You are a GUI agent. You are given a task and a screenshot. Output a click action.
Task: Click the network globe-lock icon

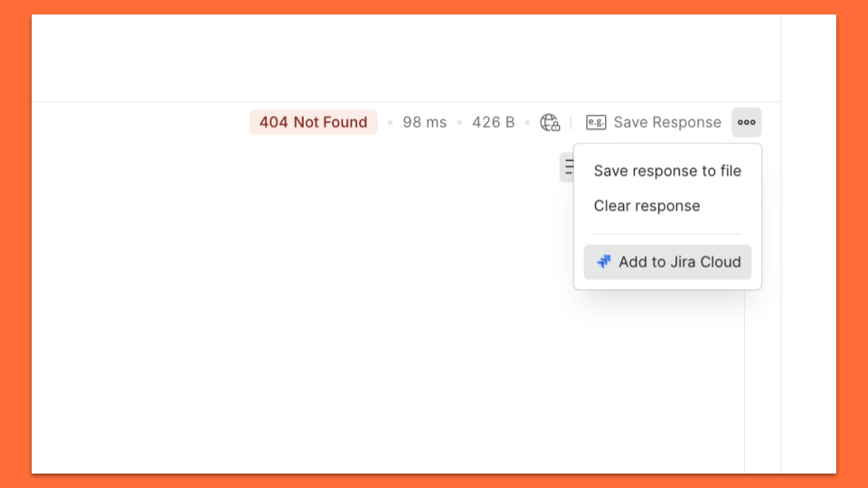coord(550,123)
